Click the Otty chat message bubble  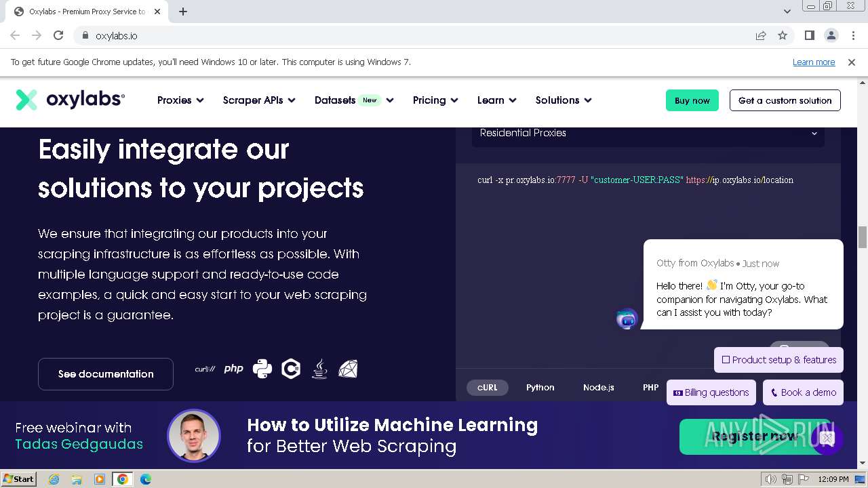click(743, 285)
